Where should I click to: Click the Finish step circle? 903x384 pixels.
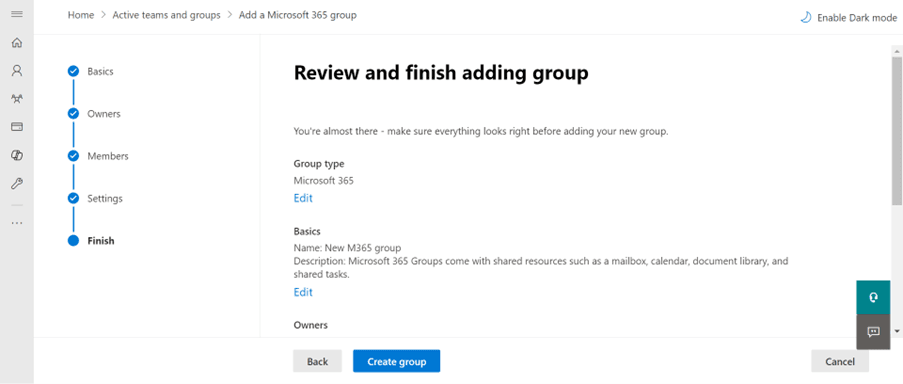tap(73, 241)
